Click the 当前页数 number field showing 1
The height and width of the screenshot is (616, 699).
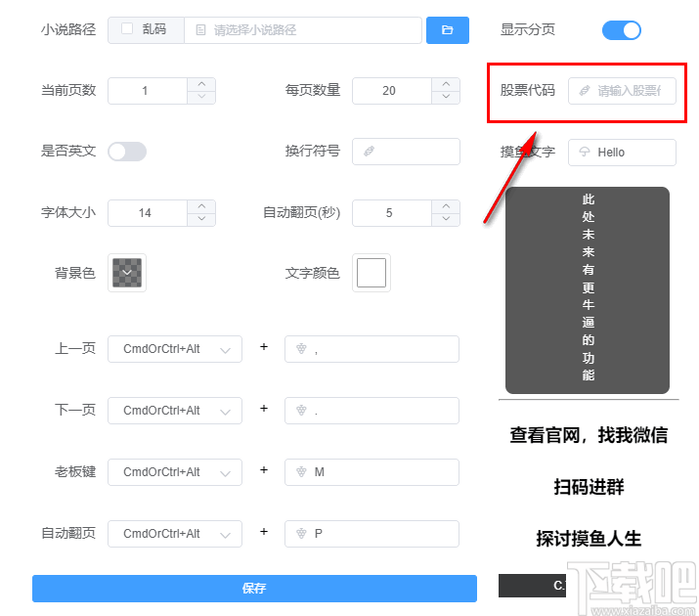(x=148, y=91)
